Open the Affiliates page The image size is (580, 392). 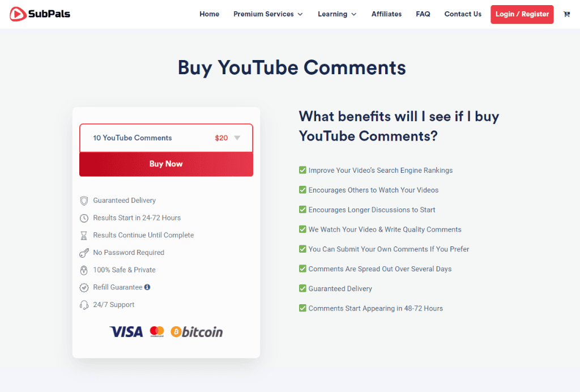coord(386,14)
